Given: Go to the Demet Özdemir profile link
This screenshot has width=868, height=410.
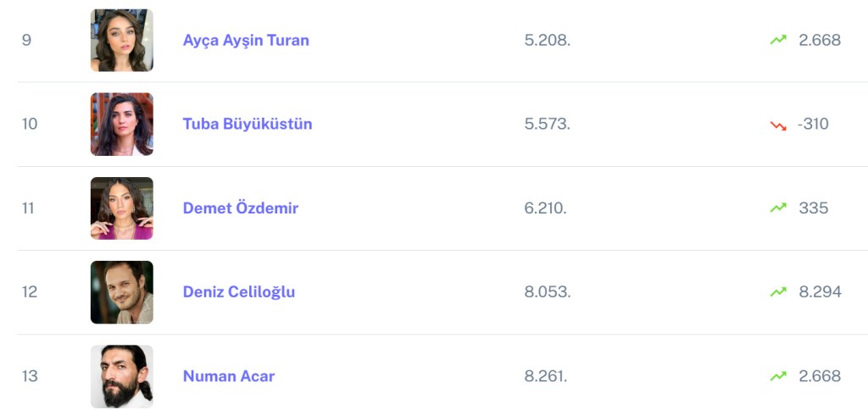Looking at the screenshot, I should coord(241,208).
